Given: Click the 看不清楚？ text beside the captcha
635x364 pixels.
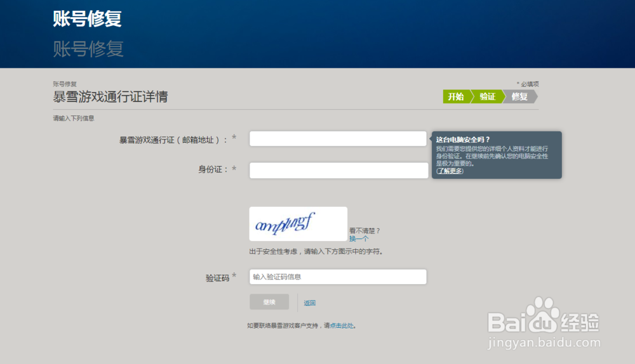Looking at the screenshot, I should (x=365, y=231).
